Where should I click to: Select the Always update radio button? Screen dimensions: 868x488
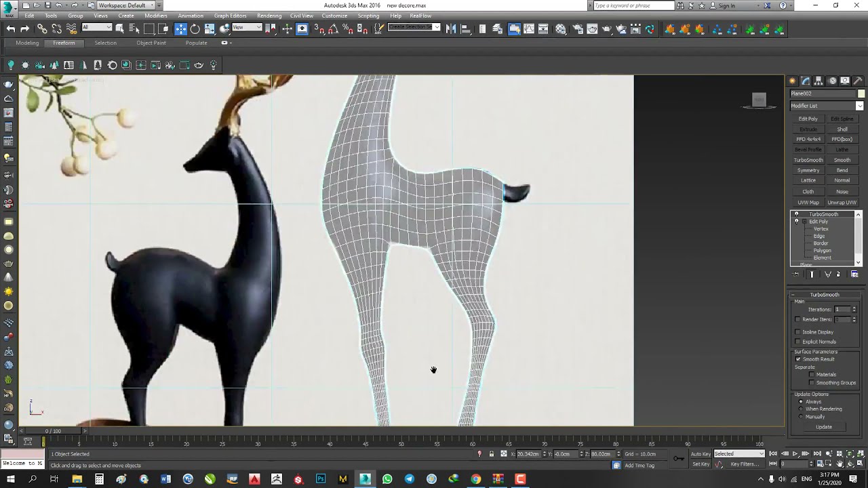(x=800, y=402)
